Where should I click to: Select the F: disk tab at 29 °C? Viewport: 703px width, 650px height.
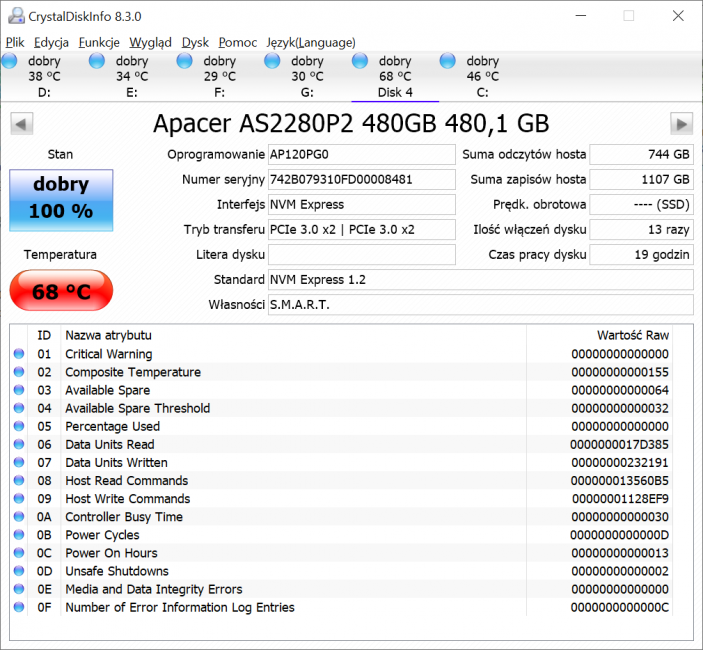click(219, 76)
